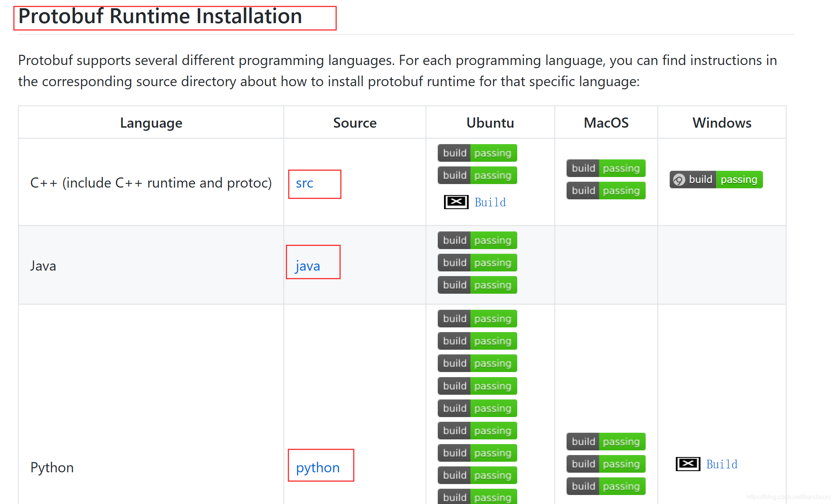Click the bottom MacOS build badge for Python
The height and width of the screenshot is (504, 834).
[605, 486]
